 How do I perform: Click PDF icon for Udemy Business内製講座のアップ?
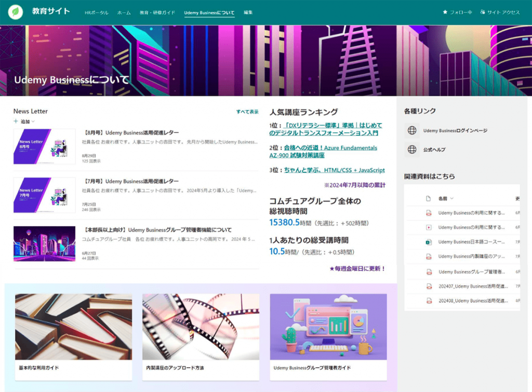click(429, 256)
